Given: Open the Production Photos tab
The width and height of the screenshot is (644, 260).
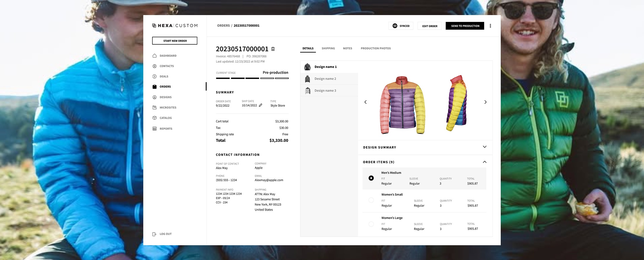Looking at the screenshot, I should tap(375, 48).
